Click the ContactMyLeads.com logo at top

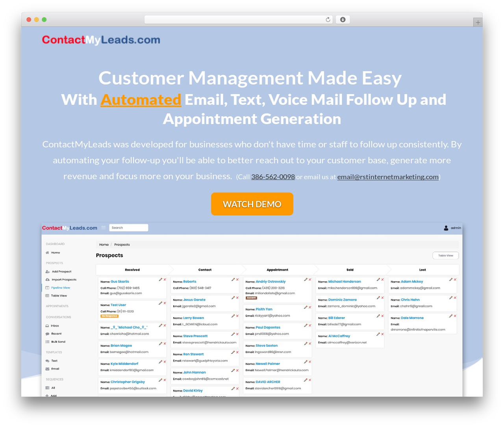pyautogui.click(x=101, y=40)
